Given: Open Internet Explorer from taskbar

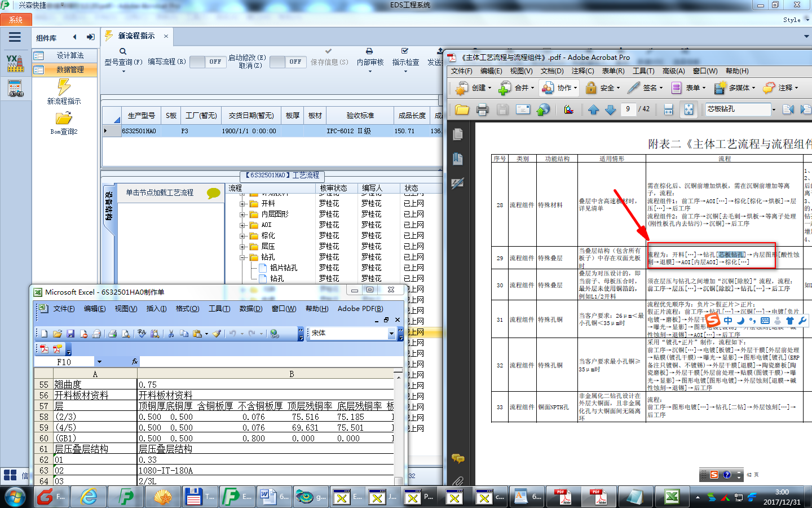Looking at the screenshot, I should coord(89,497).
